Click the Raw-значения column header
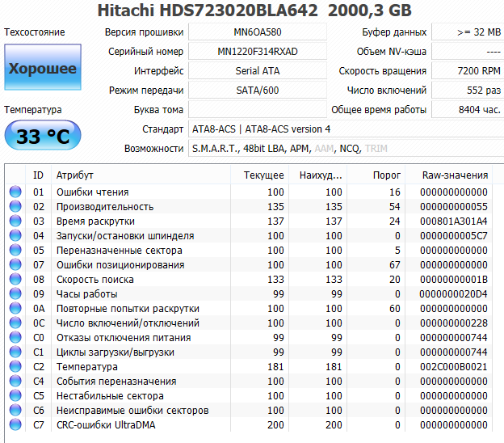This screenshot has height=443, width=504. 455,175
